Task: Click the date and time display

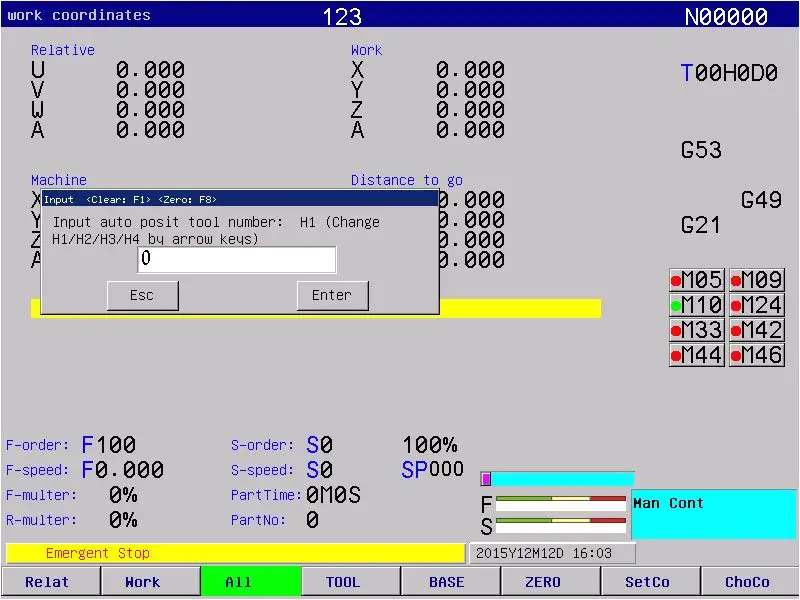Action: pos(552,553)
